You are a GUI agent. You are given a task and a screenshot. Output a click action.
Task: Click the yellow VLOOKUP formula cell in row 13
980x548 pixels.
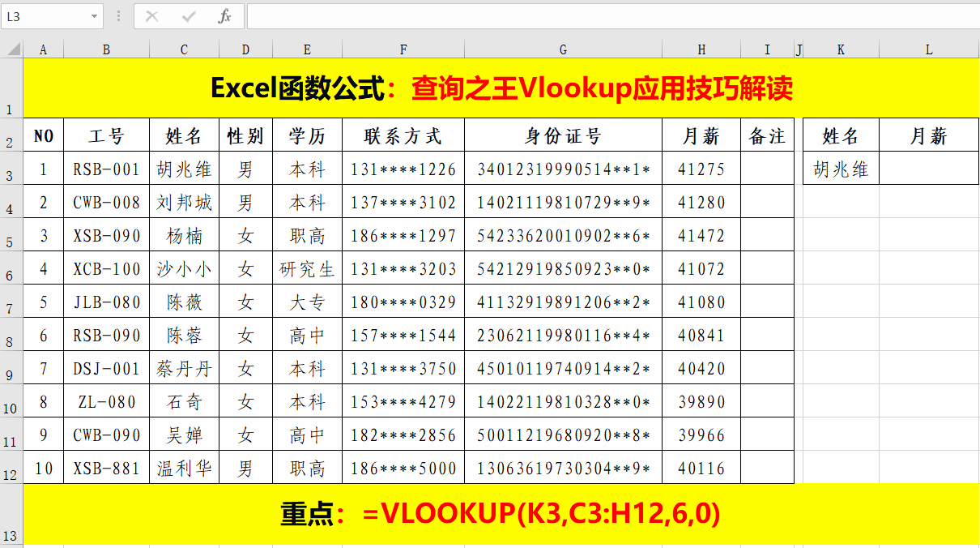click(501, 514)
